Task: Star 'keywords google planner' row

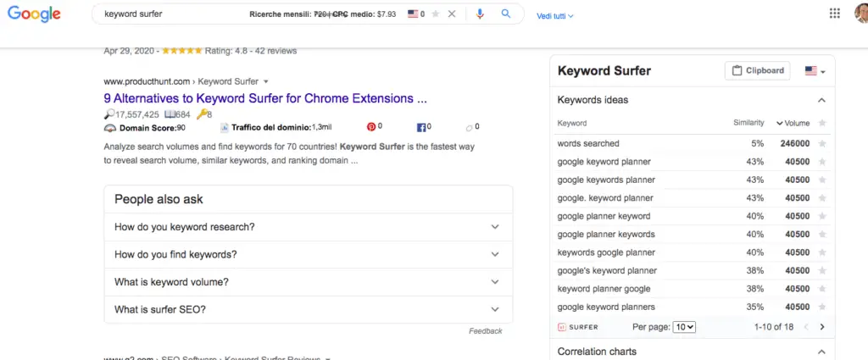Action: (822, 252)
